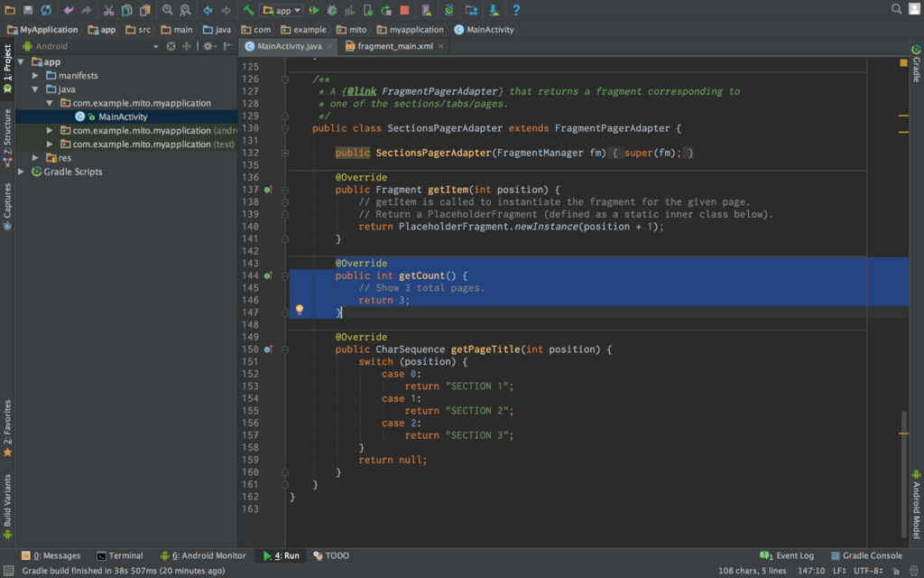Expand the res folder
924x578 pixels.
click(x=35, y=158)
